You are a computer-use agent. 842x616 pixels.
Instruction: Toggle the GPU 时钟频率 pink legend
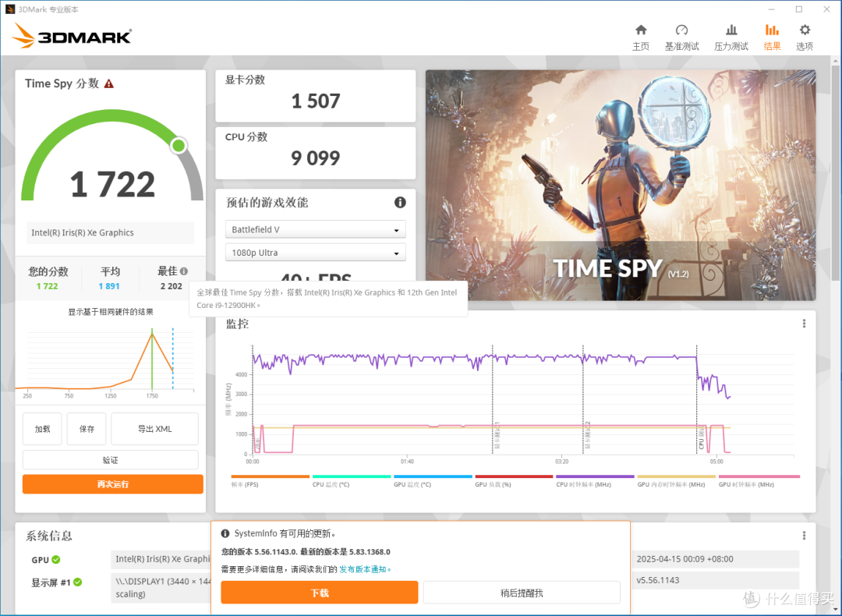pyautogui.click(x=759, y=480)
